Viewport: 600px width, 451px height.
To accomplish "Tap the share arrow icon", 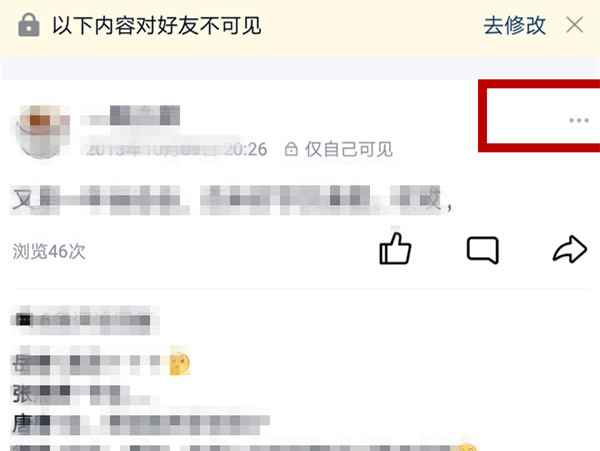I will (x=570, y=249).
